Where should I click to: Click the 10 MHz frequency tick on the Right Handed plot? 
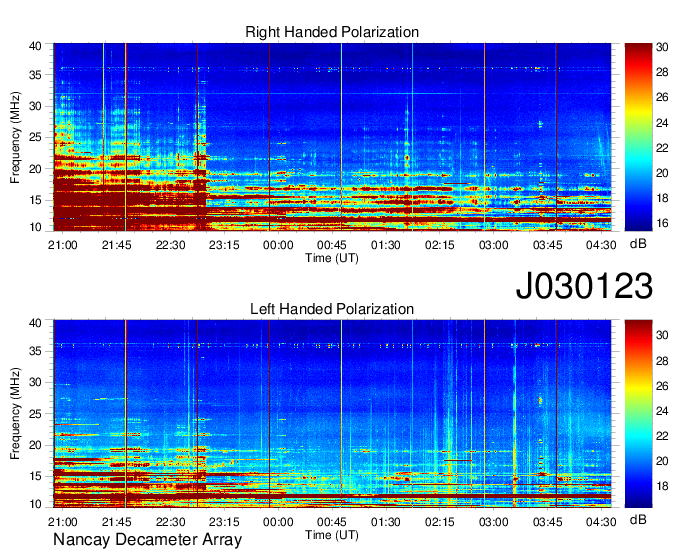(35, 227)
